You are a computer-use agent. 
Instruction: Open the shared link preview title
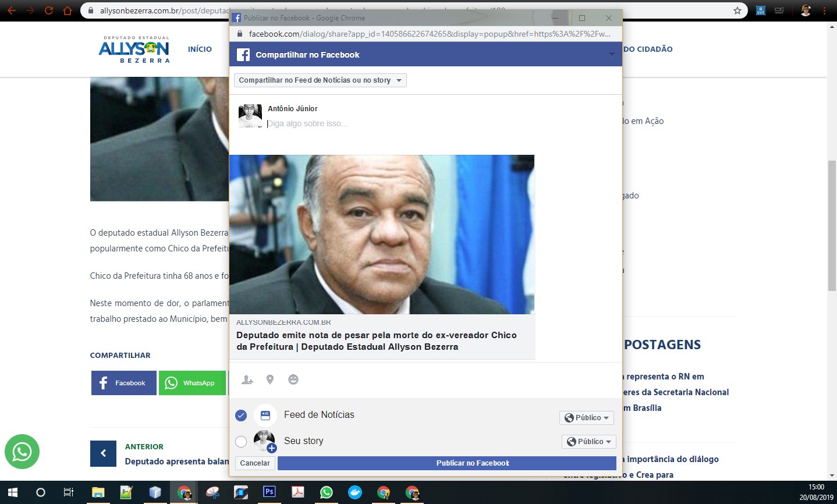(377, 341)
